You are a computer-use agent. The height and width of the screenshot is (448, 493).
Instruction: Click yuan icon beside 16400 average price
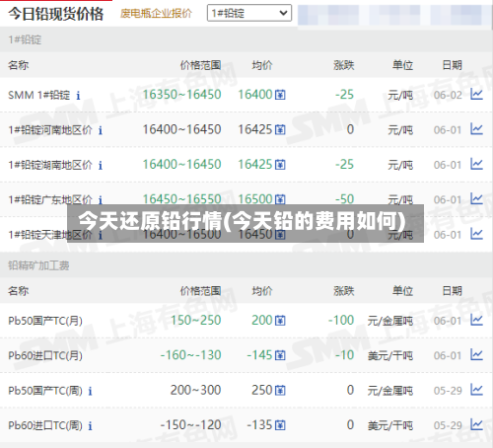pyautogui.click(x=280, y=95)
